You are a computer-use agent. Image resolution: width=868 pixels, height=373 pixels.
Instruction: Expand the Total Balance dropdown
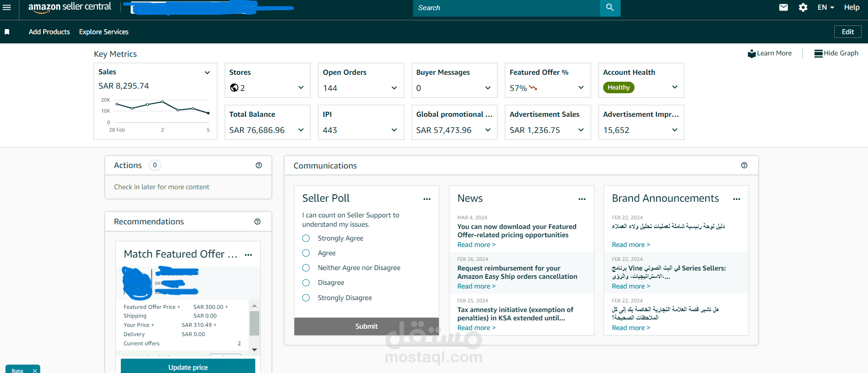tap(301, 130)
